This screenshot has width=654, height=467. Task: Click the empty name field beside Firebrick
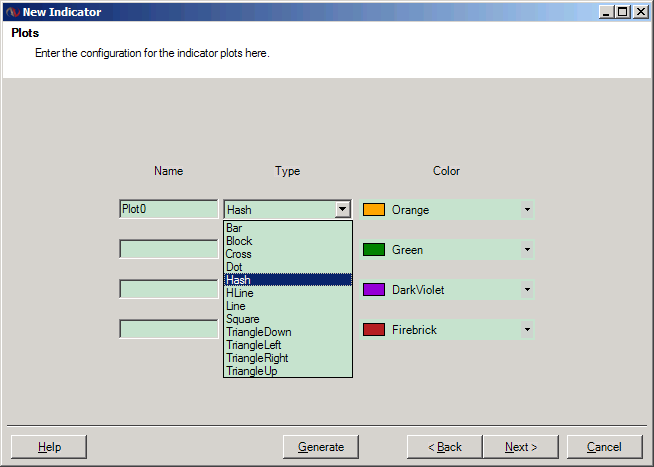[169, 329]
